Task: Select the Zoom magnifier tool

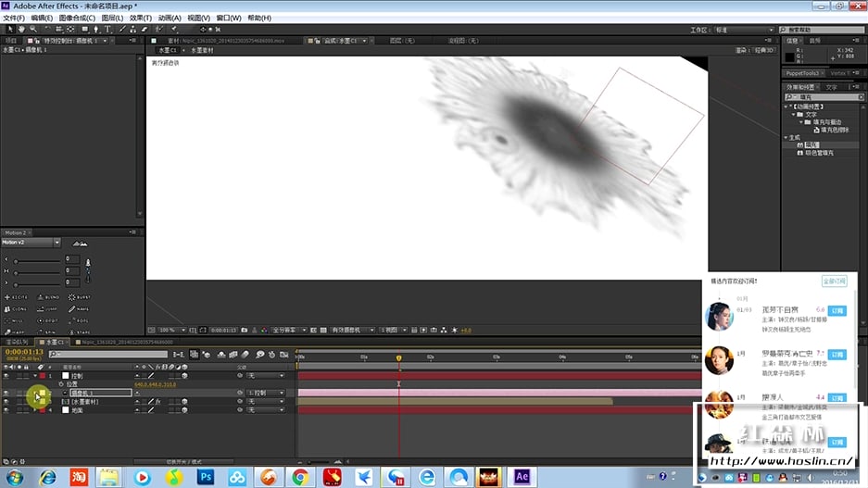Action: tap(33, 30)
